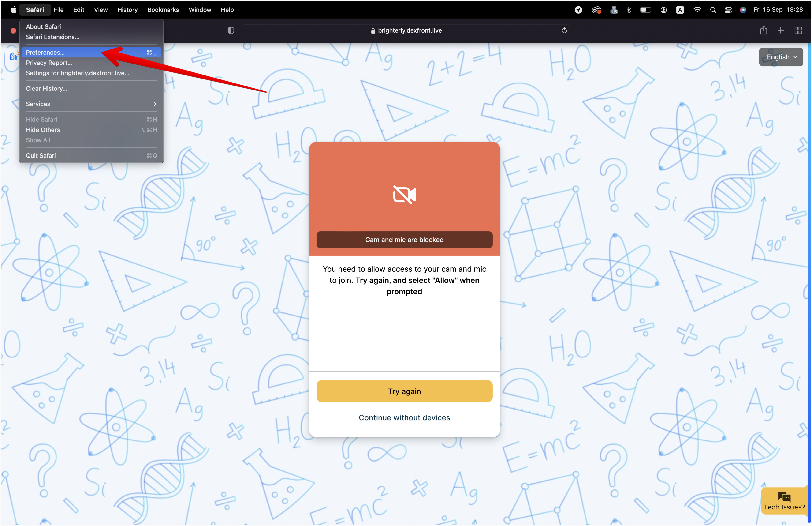This screenshot has height=526, width=812.
Task: Click the Safari menu title
Action: tap(35, 10)
